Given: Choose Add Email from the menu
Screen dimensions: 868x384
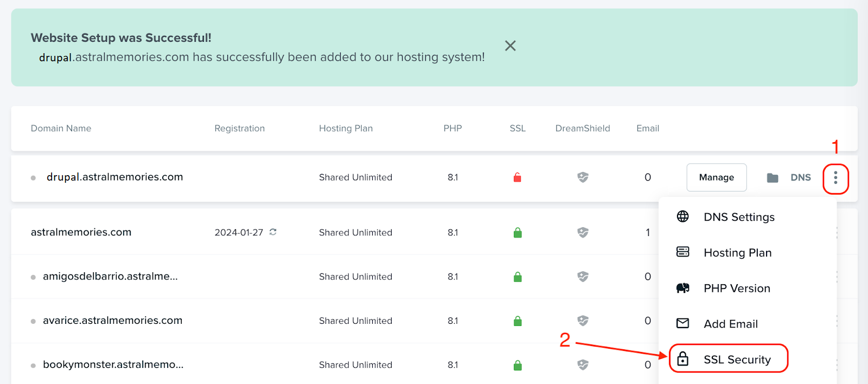Looking at the screenshot, I should click(x=730, y=324).
